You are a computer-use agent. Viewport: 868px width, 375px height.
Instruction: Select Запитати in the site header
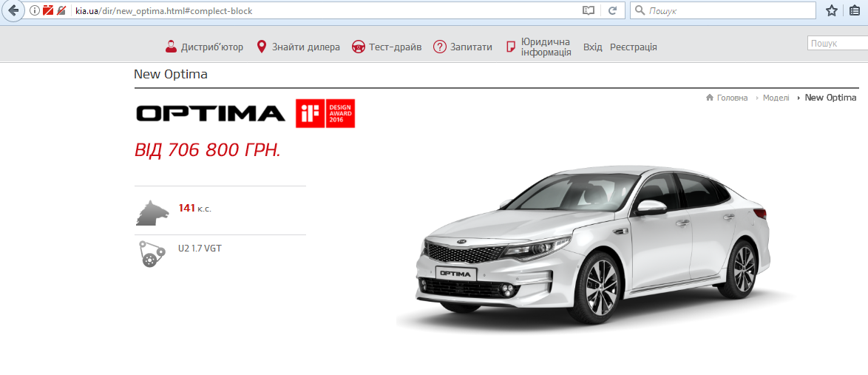(463, 47)
